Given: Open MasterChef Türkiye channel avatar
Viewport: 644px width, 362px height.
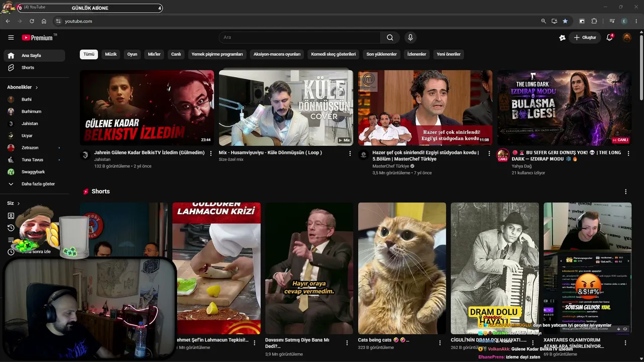Looking at the screenshot, I should 363,155.
